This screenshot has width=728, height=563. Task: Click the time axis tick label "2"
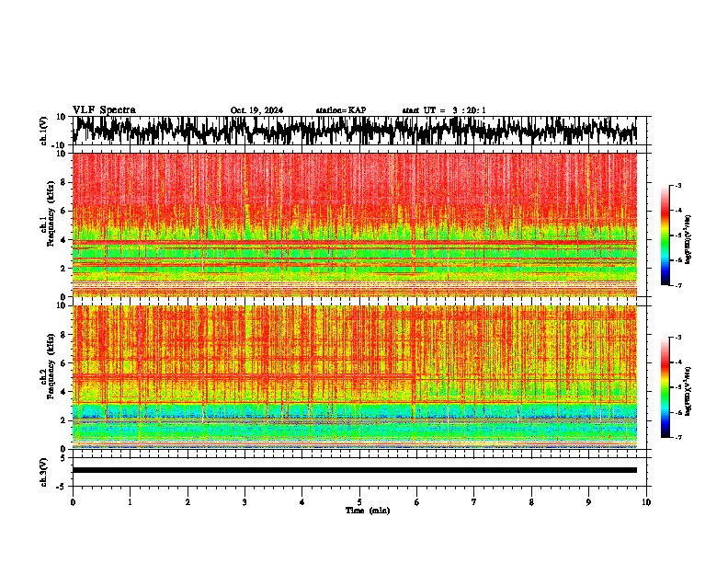tap(188, 502)
